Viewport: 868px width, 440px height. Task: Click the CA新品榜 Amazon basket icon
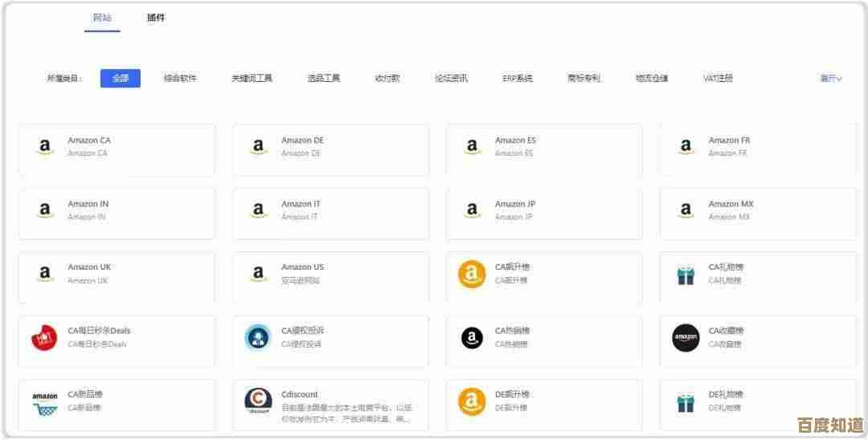pos(44,401)
